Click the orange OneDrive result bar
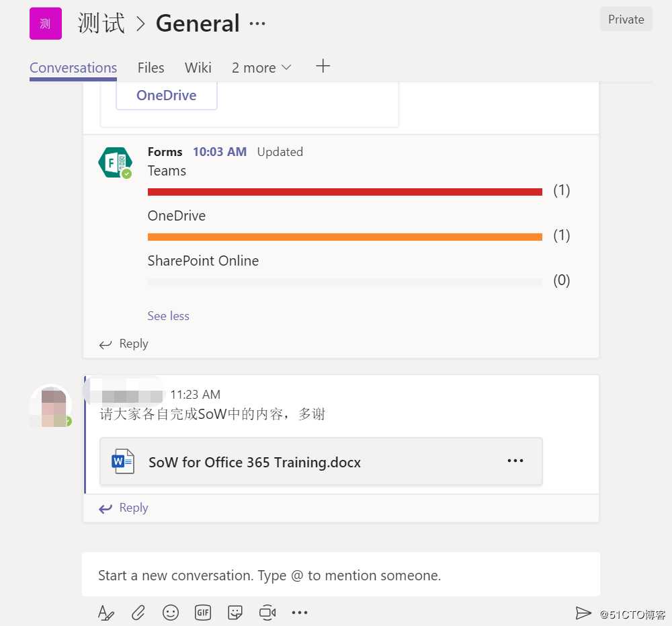The width and height of the screenshot is (672, 626). [x=345, y=237]
